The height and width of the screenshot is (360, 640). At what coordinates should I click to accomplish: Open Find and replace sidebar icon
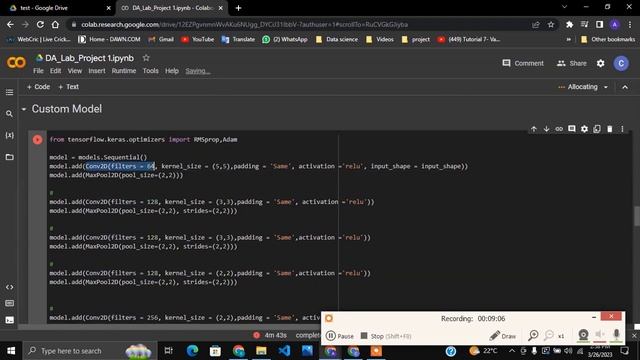9,114
